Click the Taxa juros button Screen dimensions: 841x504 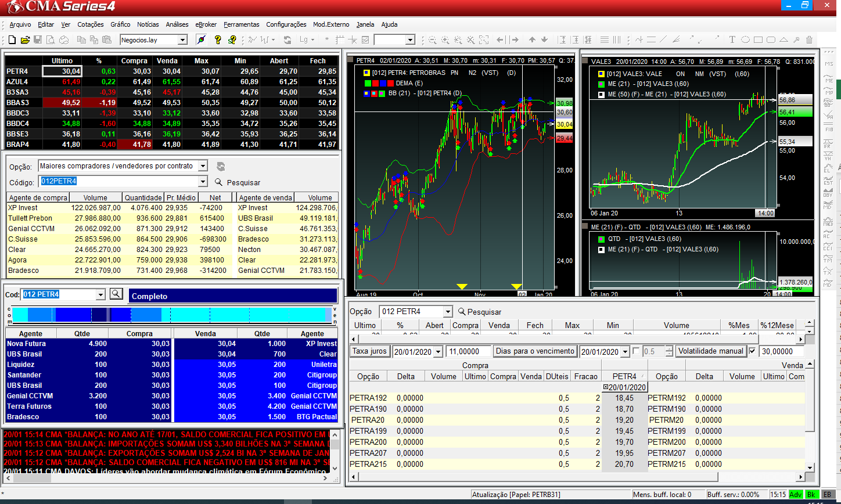tap(370, 351)
